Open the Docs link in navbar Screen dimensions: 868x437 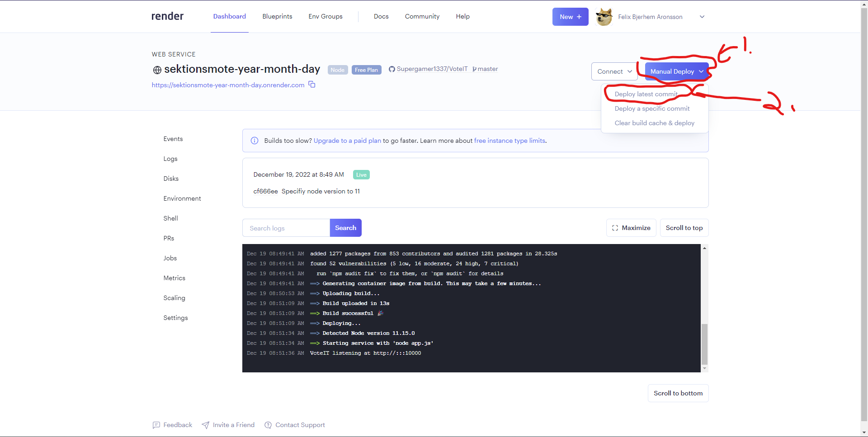click(x=381, y=16)
